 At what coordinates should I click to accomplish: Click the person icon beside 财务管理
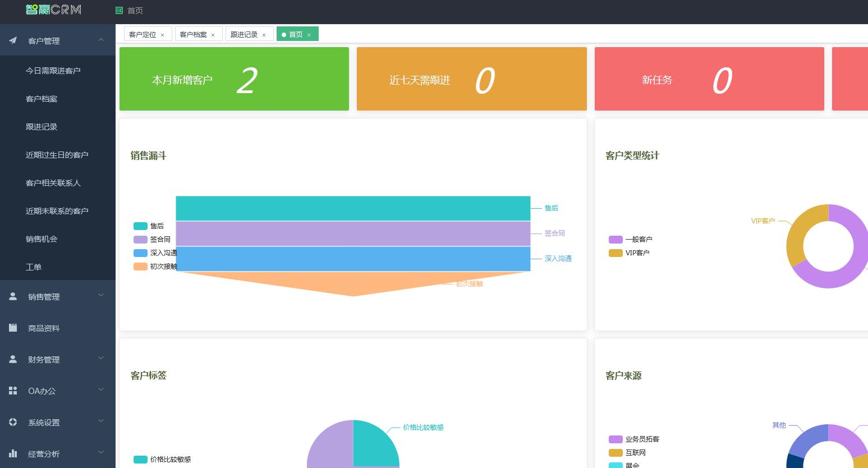click(x=13, y=359)
